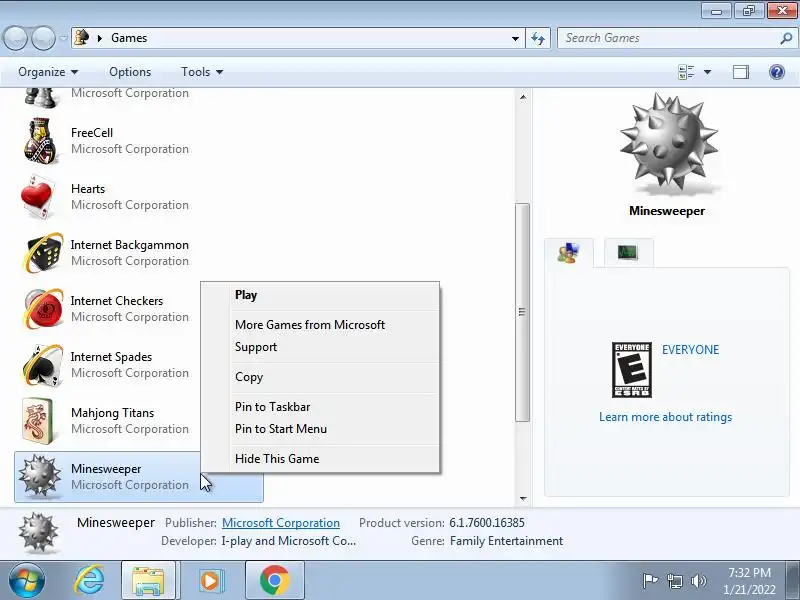
Task: Expand the address bar history dropdown
Action: (x=515, y=38)
